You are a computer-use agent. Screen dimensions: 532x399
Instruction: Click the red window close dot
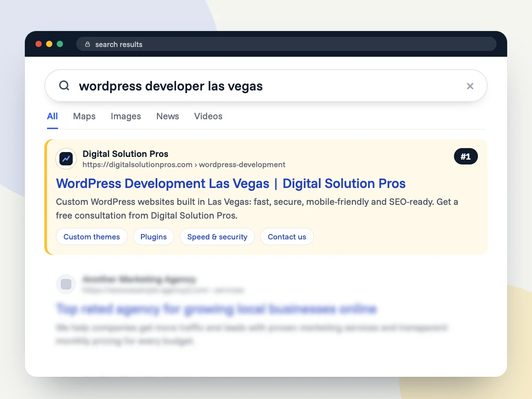point(39,44)
